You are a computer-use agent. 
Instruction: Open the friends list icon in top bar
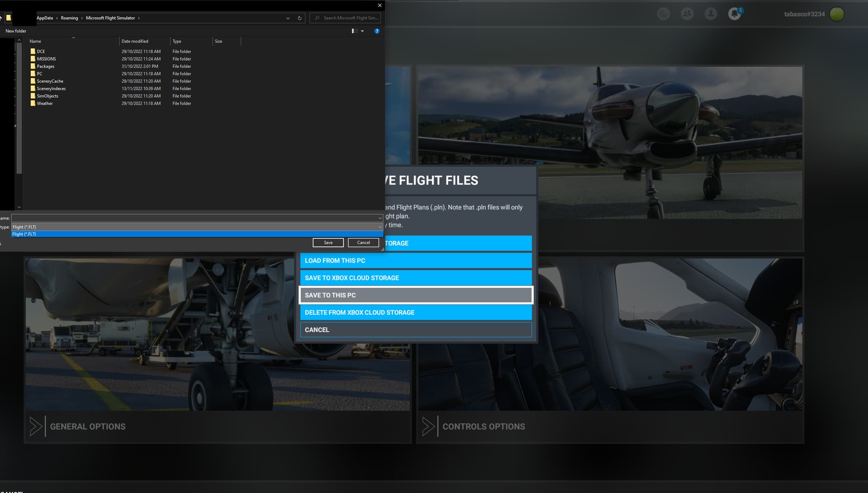click(x=687, y=14)
